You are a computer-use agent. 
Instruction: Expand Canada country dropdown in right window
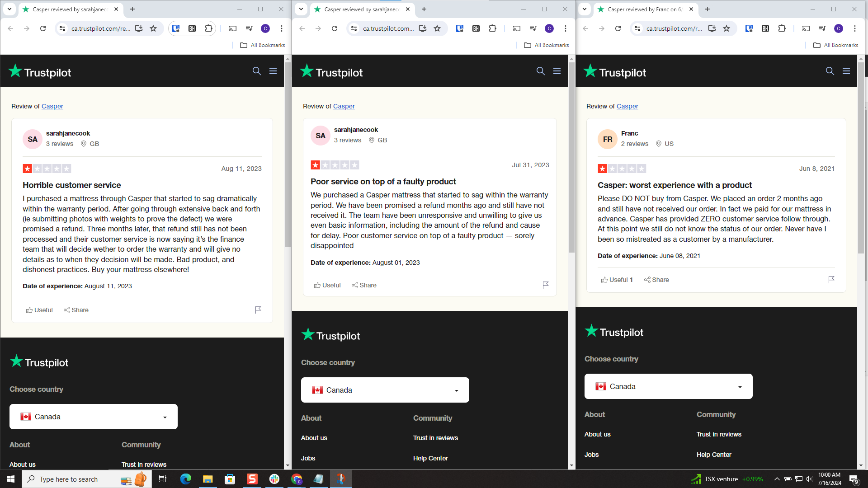coord(669,386)
